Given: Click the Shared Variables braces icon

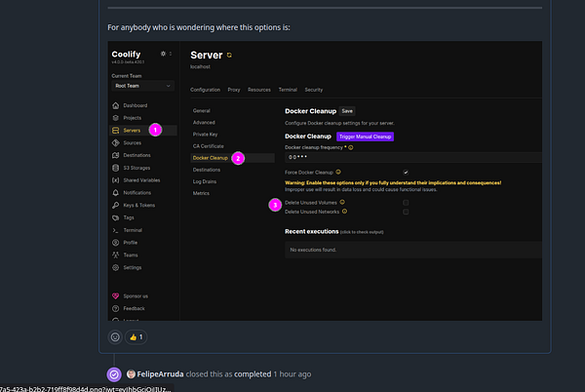Looking at the screenshot, I should click(x=116, y=180).
